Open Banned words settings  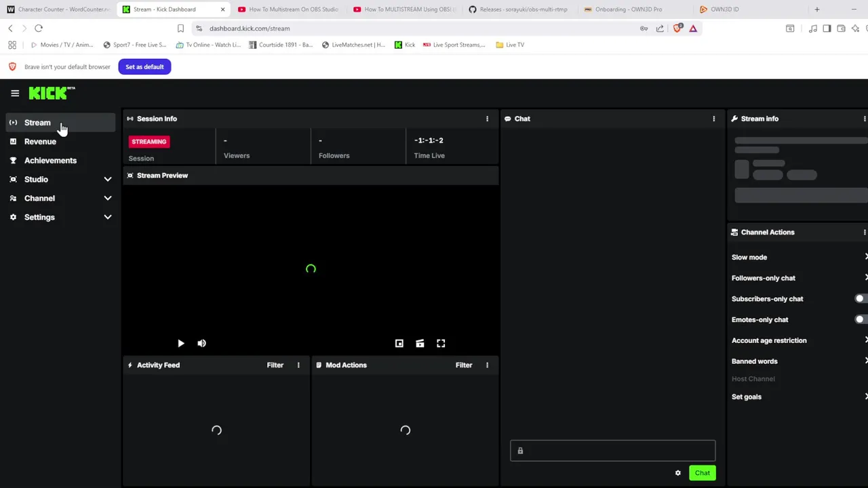pos(799,361)
